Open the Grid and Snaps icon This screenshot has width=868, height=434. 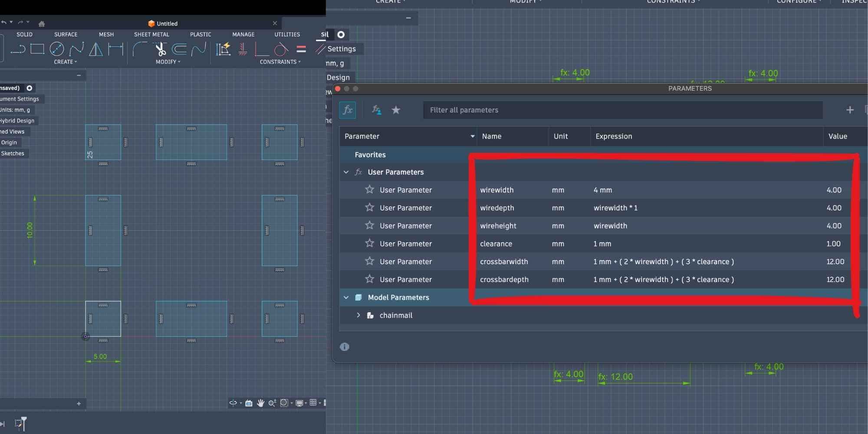coord(313,403)
